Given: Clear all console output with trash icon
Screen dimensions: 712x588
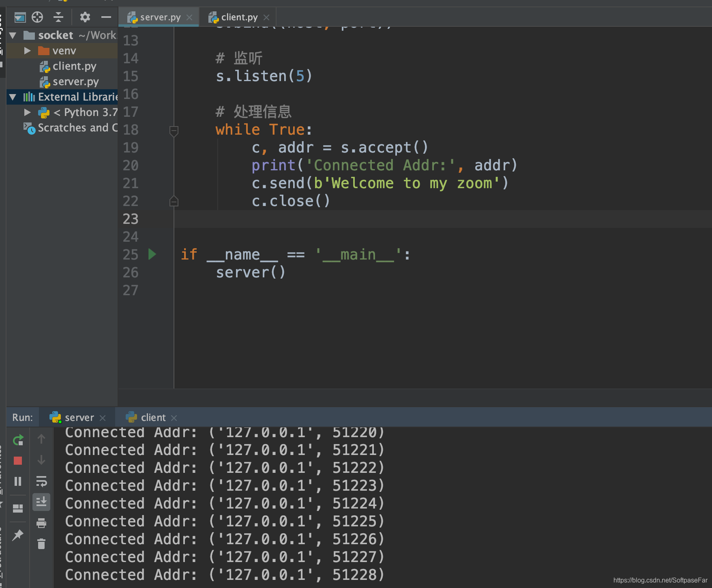Looking at the screenshot, I should (x=41, y=544).
